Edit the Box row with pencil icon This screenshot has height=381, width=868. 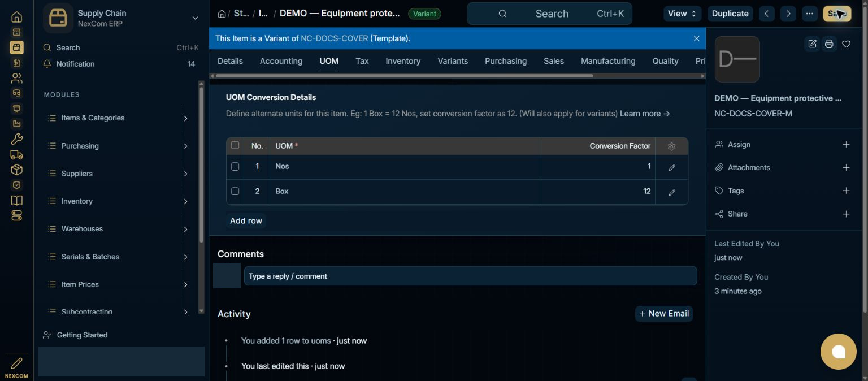[671, 192]
